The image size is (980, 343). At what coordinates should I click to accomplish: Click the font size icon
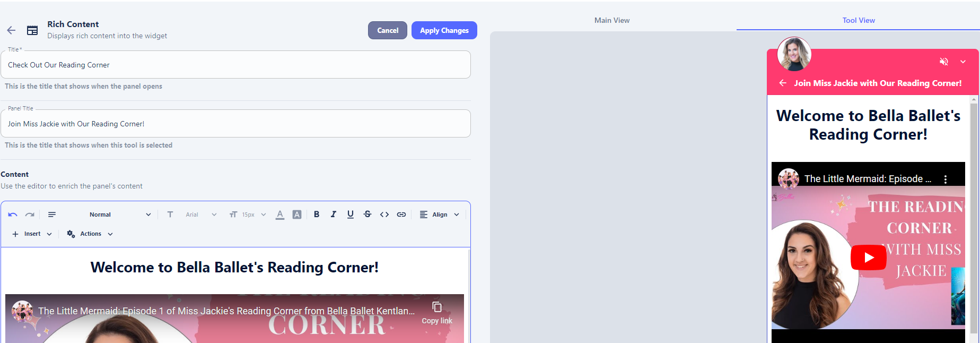(233, 215)
